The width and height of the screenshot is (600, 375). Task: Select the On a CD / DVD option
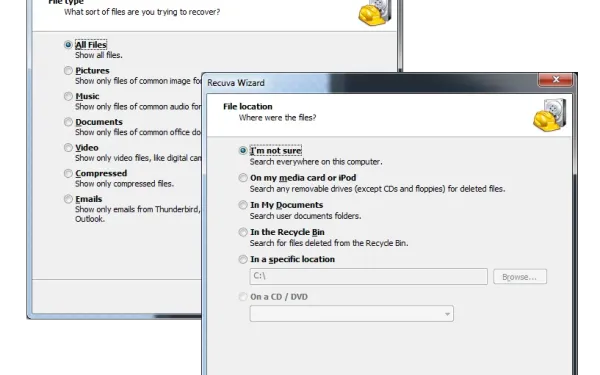[x=243, y=297]
